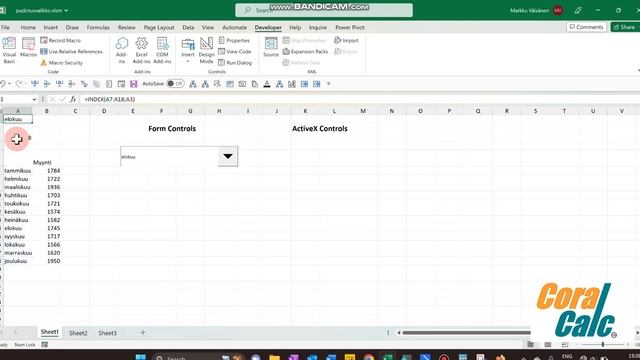640x360 pixels.
Task: Switch to the Home tab
Action: (x=28, y=27)
